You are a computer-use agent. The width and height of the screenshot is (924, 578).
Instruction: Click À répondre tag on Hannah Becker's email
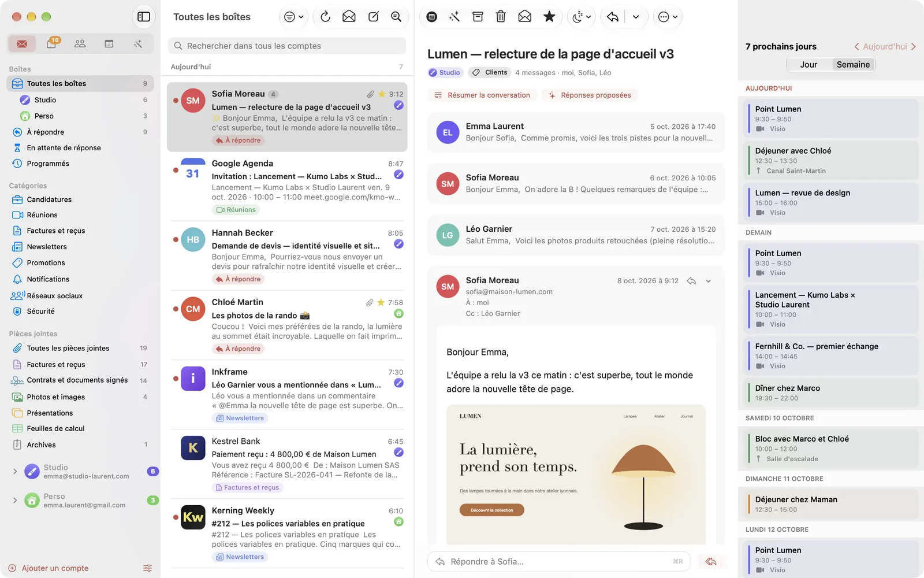coord(238,279)
